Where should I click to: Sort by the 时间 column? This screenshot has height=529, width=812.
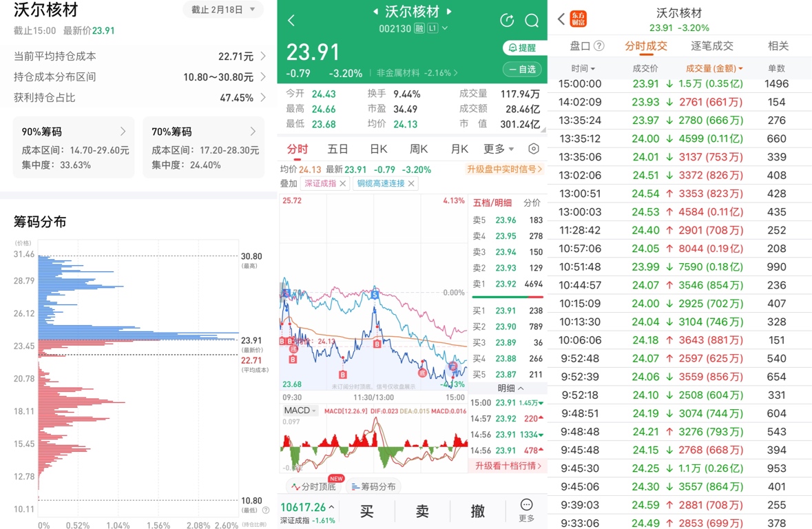(583, 68)
